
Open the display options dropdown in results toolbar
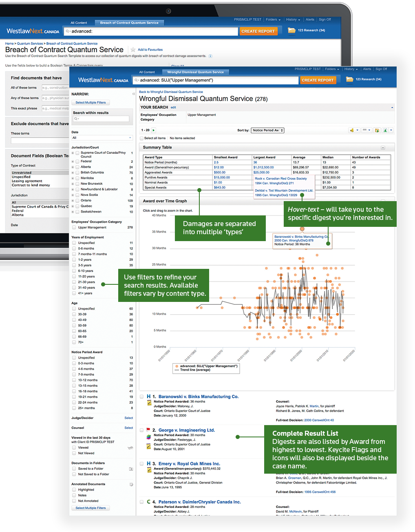366,130
